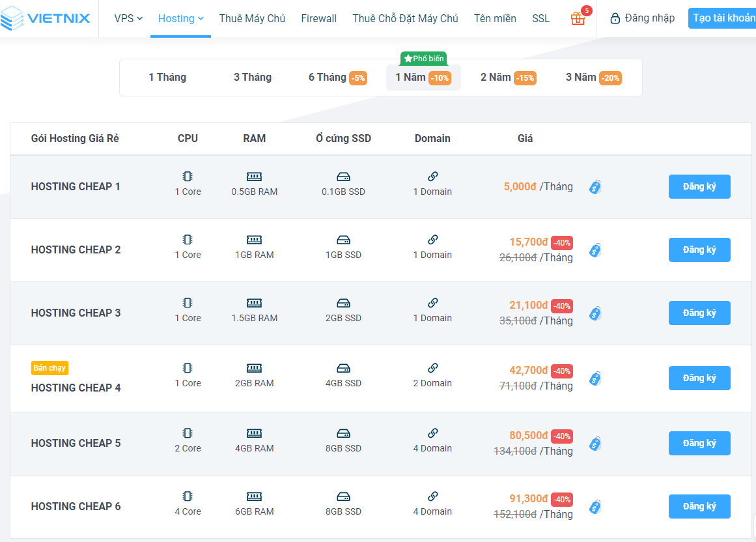Viewport: 756px width, 542px height.
Task: Click the Tạo tài khoản button
Action: coord(722,18)
